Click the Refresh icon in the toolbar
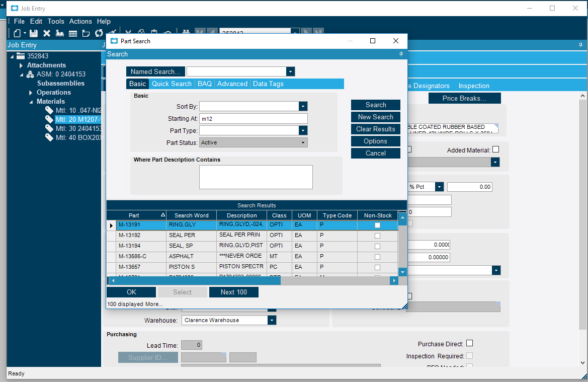 click(99, 33)
